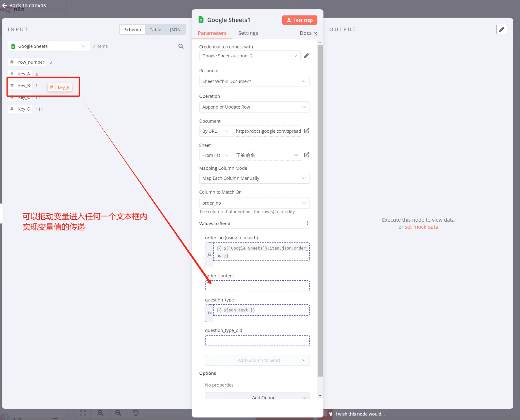
Task: Switch to the Settings tab
Action: pos(248,33)
